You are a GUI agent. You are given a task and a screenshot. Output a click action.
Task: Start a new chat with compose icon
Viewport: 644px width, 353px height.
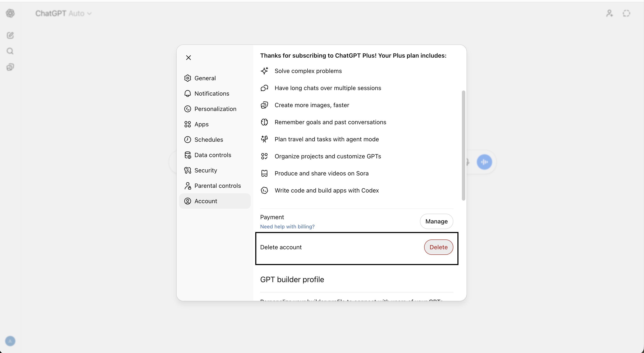10,35
